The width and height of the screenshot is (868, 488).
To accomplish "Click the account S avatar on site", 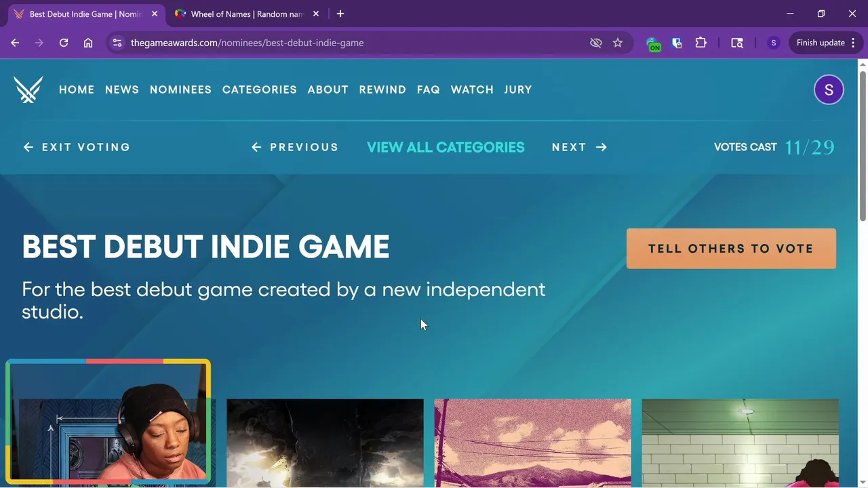I will [x=829, y=89].
